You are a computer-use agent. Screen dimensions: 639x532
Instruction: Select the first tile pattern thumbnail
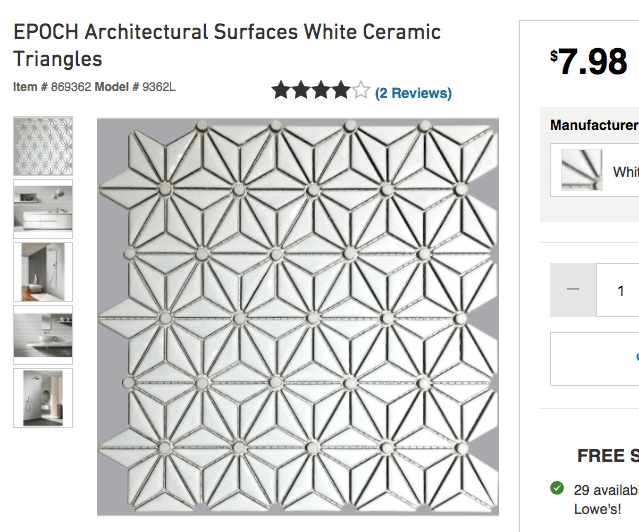(x=42, y=146)
